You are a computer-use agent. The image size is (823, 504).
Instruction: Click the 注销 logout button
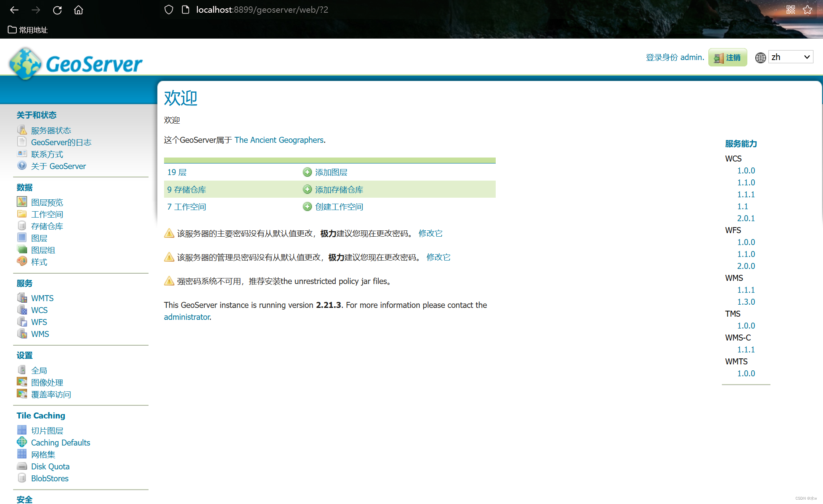727,57
